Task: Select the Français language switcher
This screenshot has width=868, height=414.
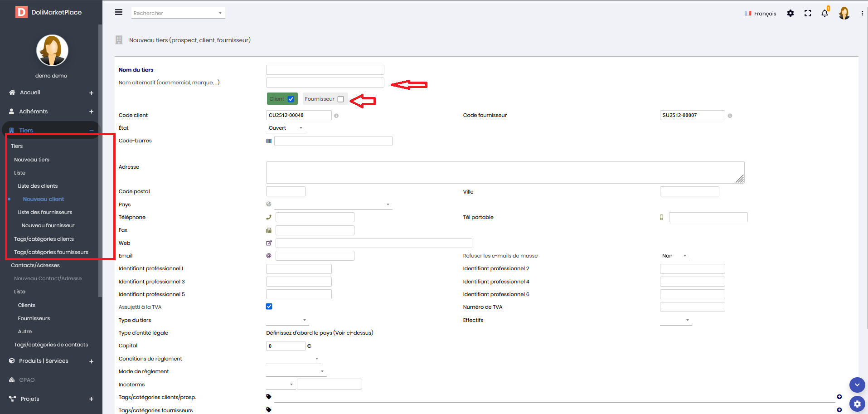Action: click(760, 13)
